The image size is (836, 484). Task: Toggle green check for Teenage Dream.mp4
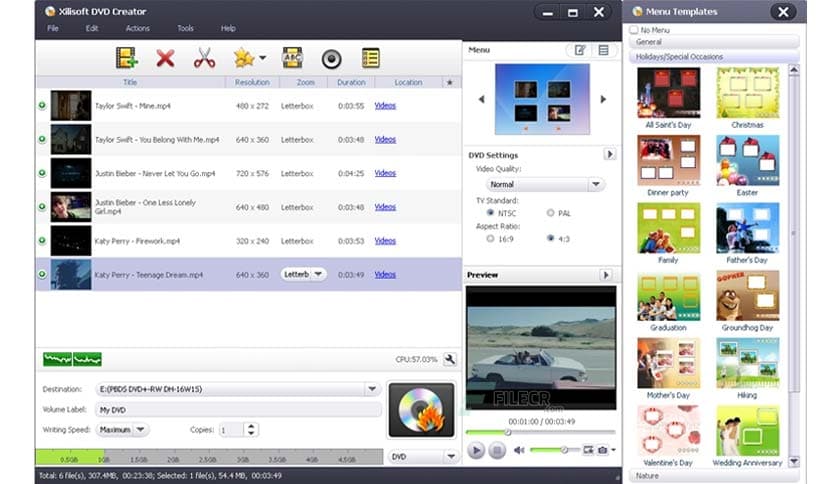pos(42,274)
